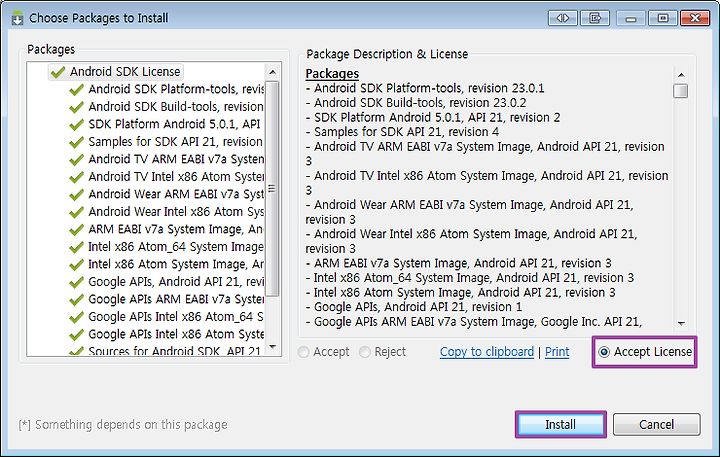The height and width of the screenshot is (457, 720).
Task: Click the bold Packages heading in description
Action: tap(332, 73)
